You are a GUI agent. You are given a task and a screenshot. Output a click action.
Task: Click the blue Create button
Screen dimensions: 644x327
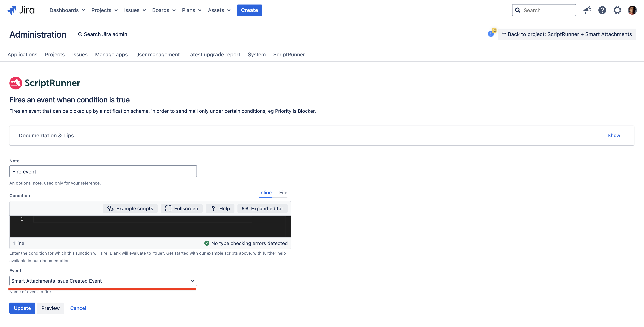(x=249, y=10)
